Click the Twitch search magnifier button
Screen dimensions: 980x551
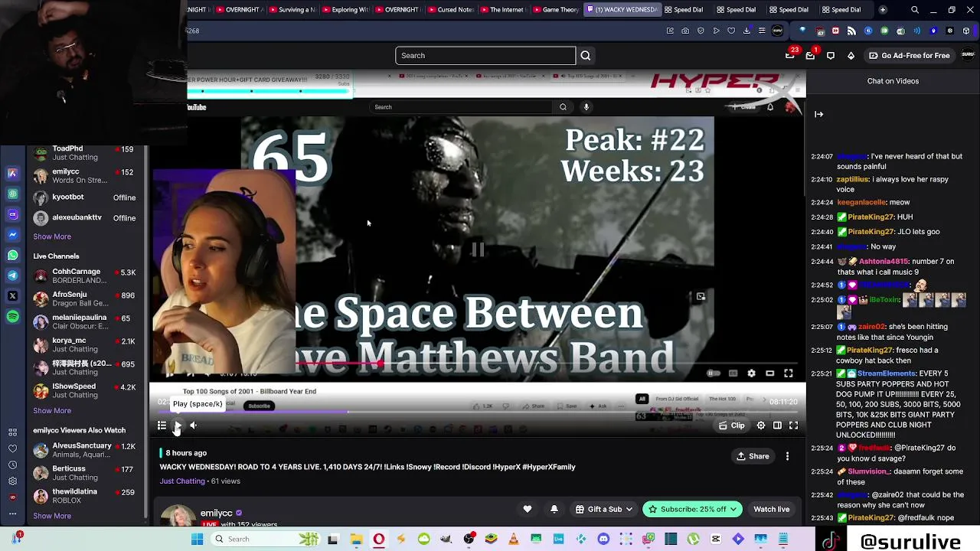point(586,55)
